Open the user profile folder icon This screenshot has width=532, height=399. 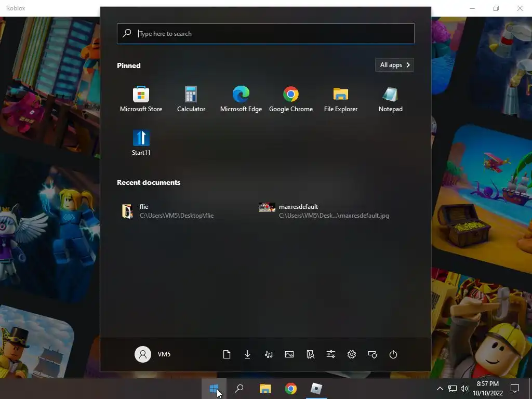pyautogui.click(x=310, y=354)
